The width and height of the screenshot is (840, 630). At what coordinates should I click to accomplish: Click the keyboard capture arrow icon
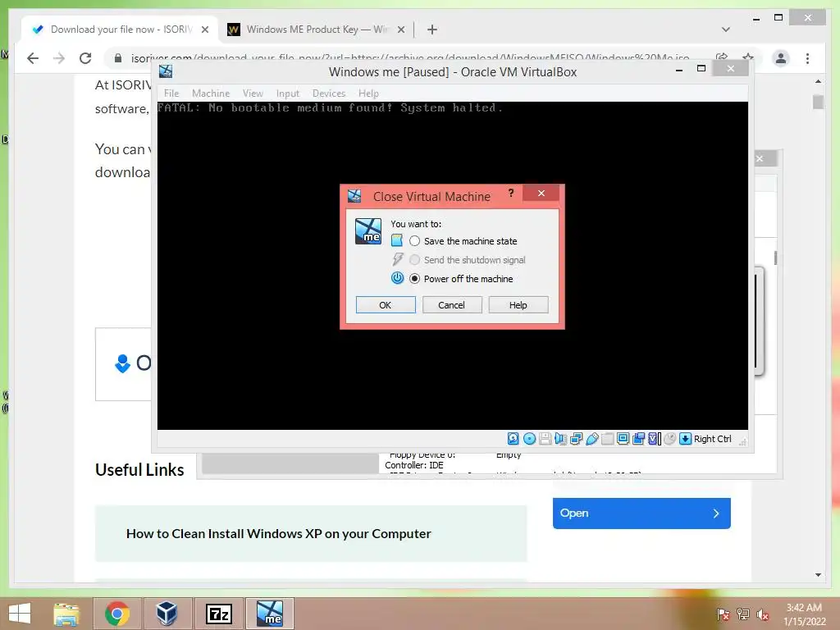pyautogui.click(x=685, y=439)
